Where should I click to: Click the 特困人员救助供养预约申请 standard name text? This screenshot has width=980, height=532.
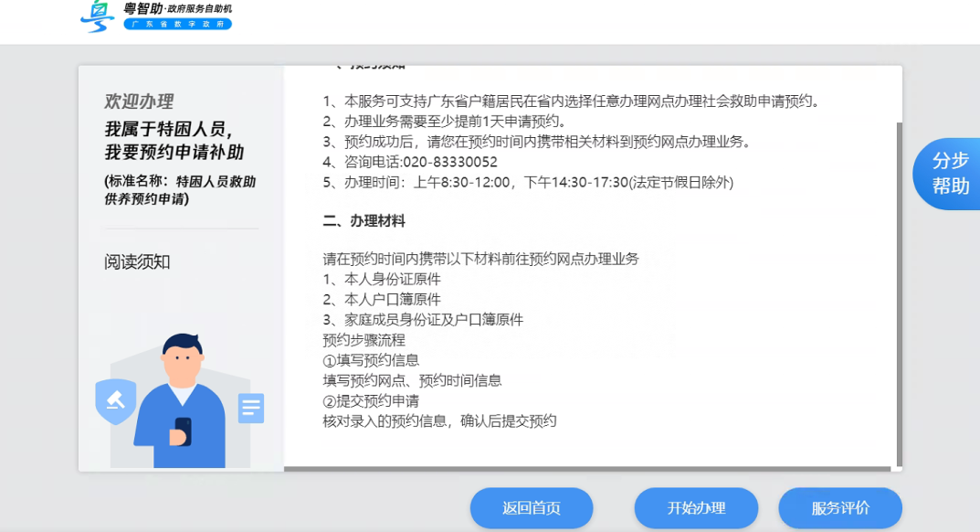pos(179,191)
